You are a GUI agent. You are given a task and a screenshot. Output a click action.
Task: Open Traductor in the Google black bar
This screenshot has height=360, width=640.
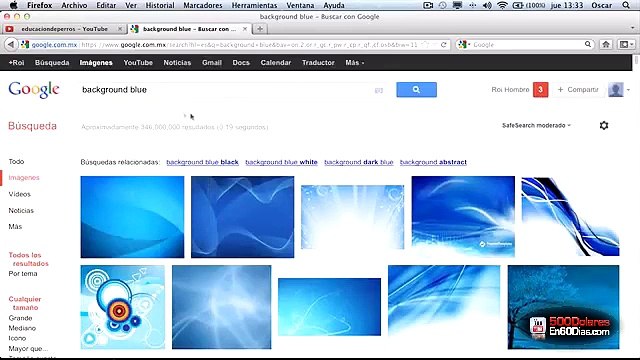(x=318, y=62)
